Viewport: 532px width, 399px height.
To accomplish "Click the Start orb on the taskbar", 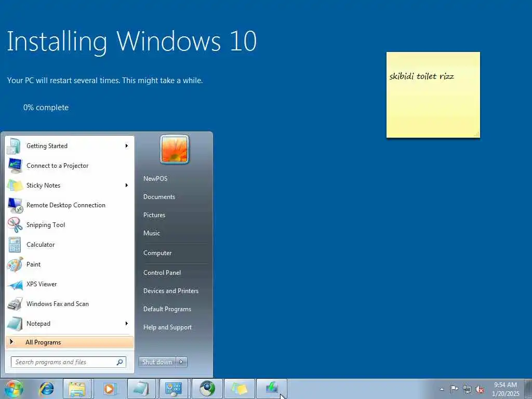I will [x=14, y=389].
